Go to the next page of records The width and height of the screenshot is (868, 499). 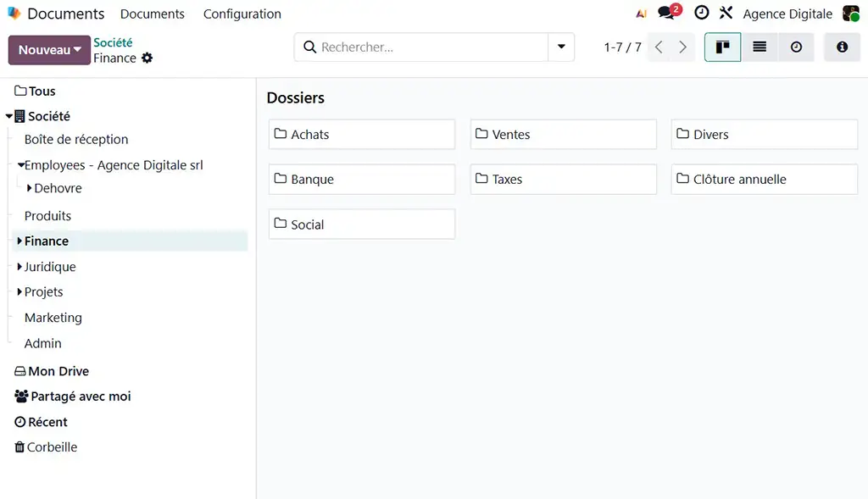pyautogui.click(x=683, y=47)
